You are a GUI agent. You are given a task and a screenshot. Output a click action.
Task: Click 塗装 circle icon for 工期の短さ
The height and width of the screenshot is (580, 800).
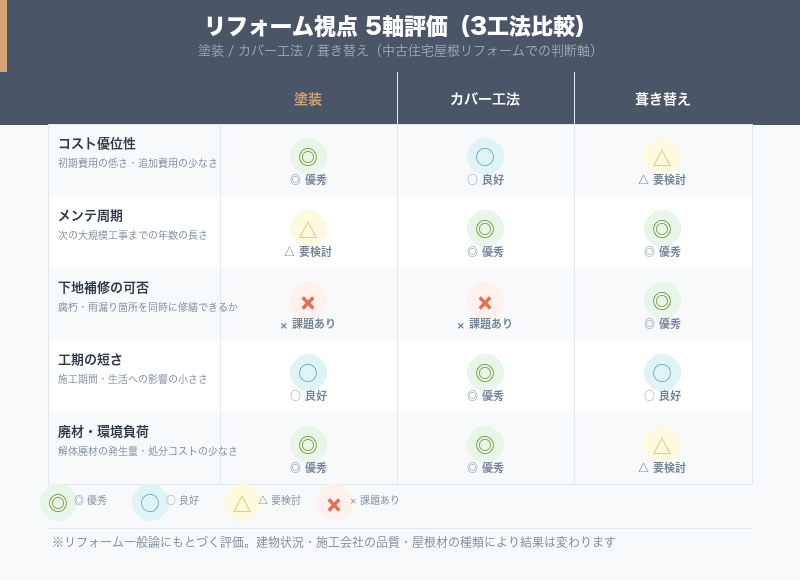(x=308, y=372)
